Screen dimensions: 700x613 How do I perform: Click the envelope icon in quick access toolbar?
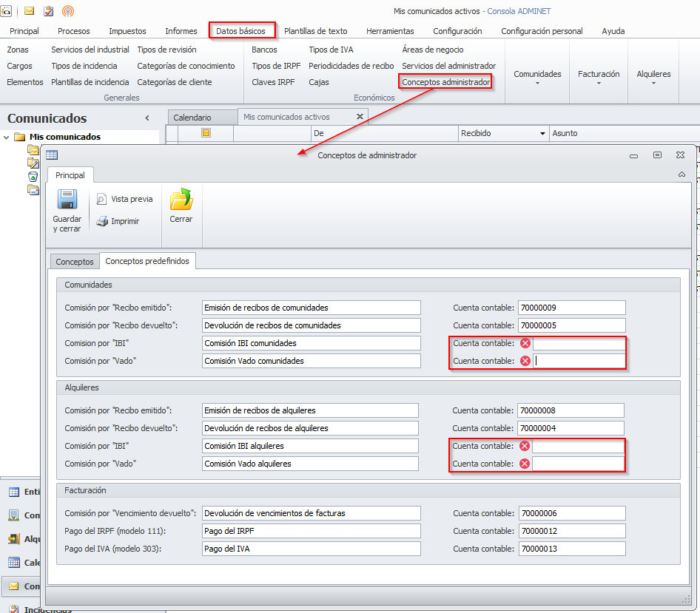(x=30, y=11)
